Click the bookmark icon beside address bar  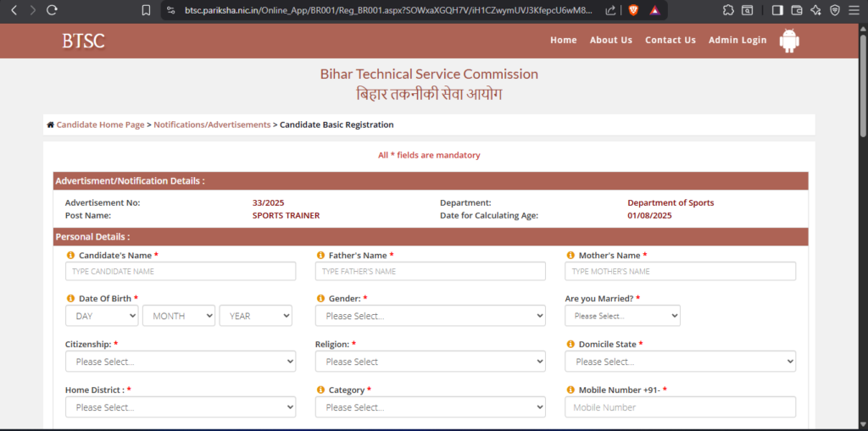(x=146, y=10)
